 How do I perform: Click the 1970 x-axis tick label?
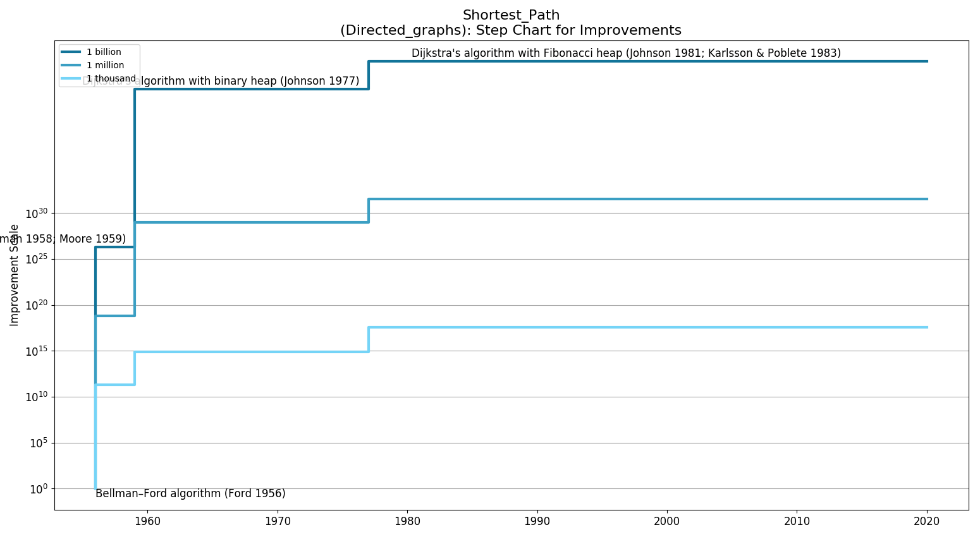tap(278, 521)
